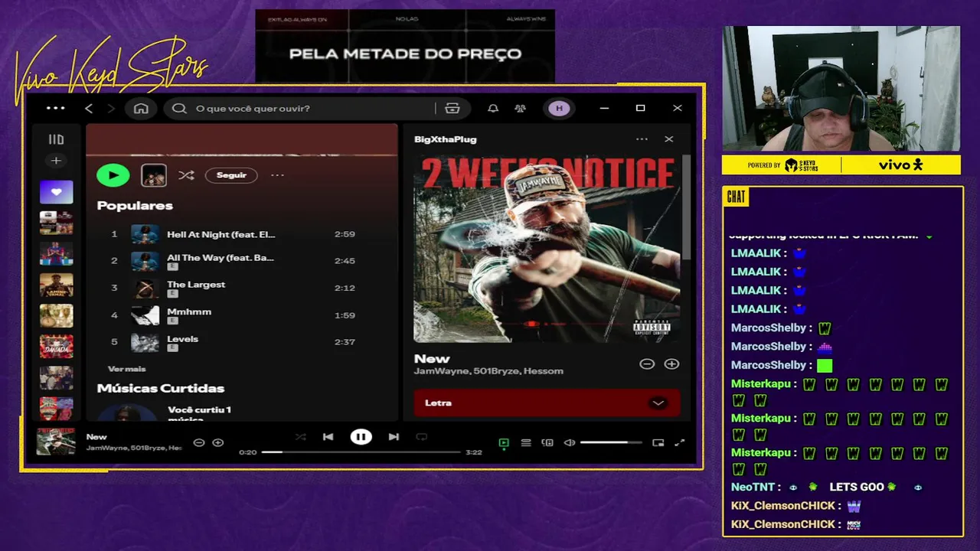Seek within the song progress bar
Image resolution: width=980 pixels, height=551 pixels.
pos(361,452)
